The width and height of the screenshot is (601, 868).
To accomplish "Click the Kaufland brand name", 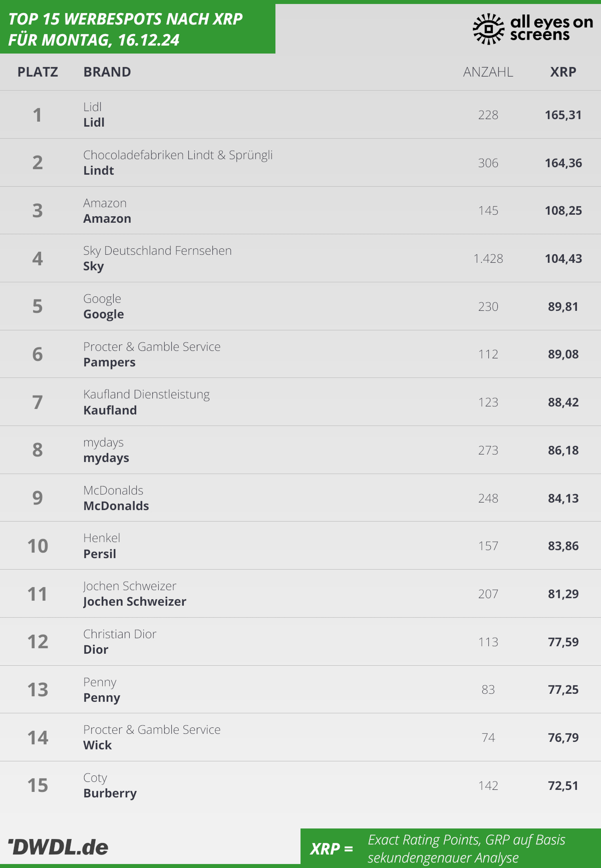I will click(110, 410).
